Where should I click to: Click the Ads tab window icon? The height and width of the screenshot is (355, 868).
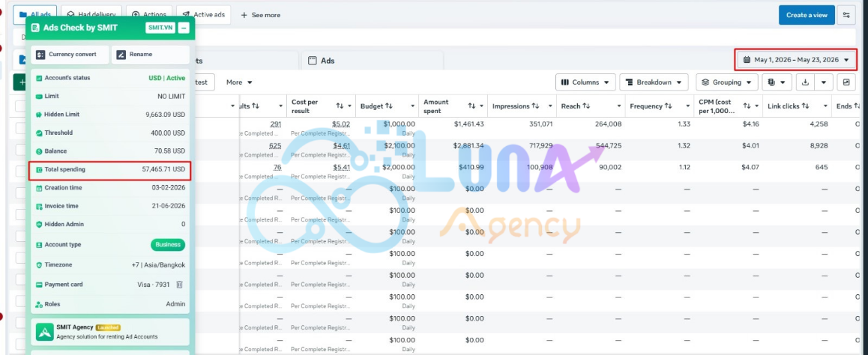point(313,61)
